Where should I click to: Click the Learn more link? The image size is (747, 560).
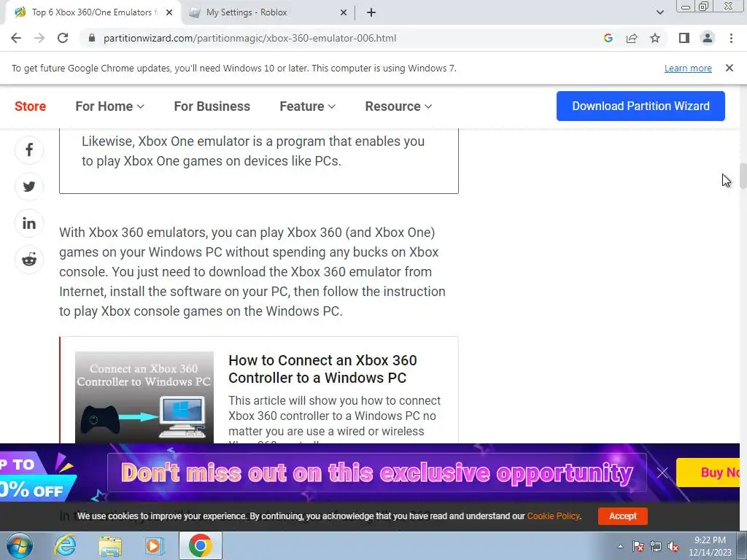click(x=688, y=68)
